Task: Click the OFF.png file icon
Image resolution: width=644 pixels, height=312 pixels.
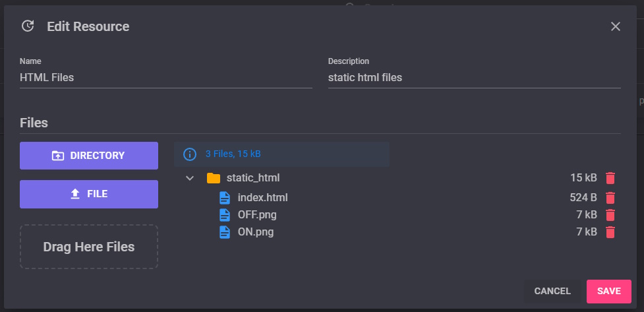Action: point(225,214)
